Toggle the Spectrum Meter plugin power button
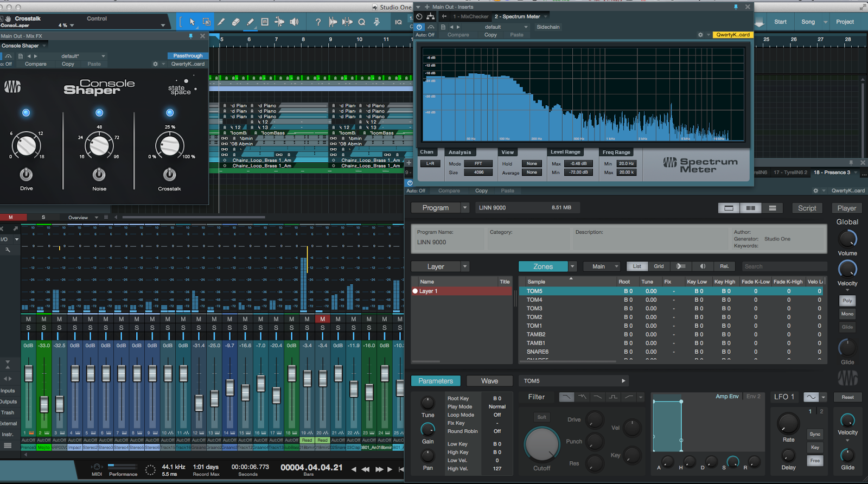 click(419, 27)
